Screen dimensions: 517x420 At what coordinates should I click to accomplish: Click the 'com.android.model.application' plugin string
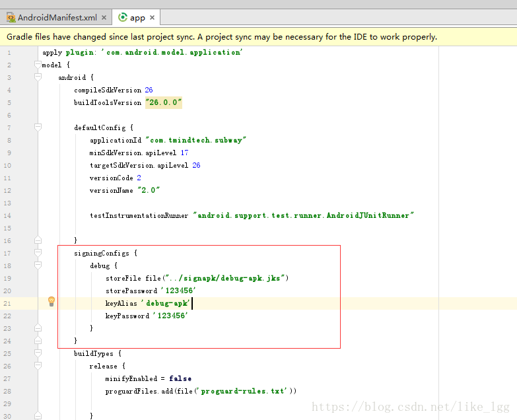click(x=172, y=52)
